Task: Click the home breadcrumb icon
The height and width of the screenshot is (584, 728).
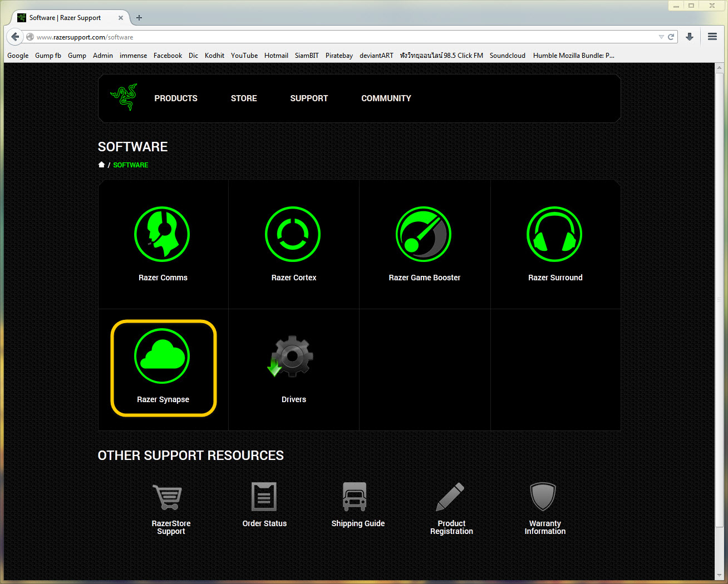Action: pos(101,165)
